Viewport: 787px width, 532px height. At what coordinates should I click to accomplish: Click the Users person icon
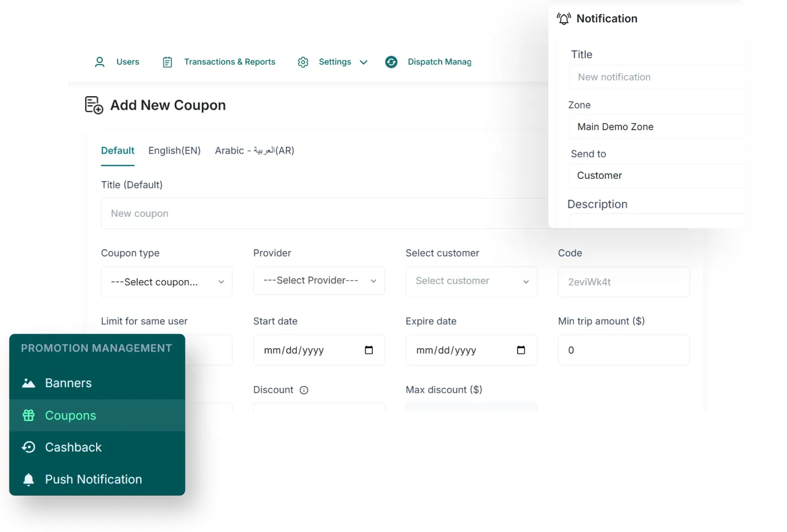[x=99, y=62]
